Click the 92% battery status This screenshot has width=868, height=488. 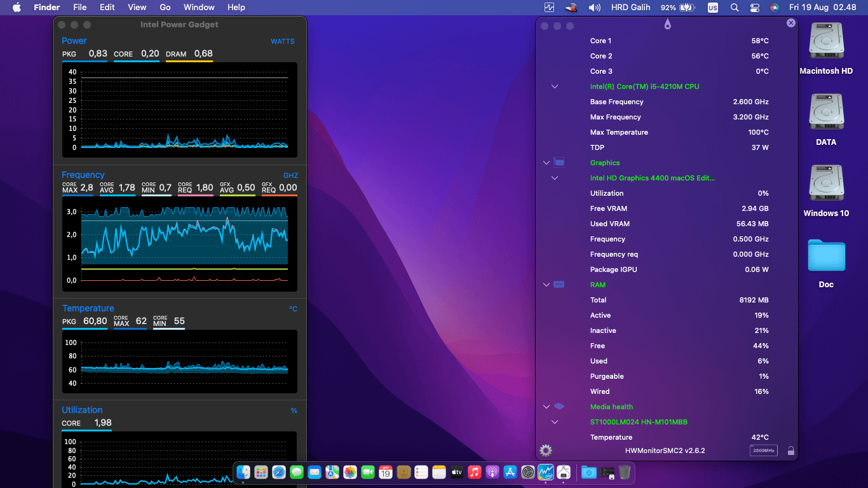[x=677, y=8]
